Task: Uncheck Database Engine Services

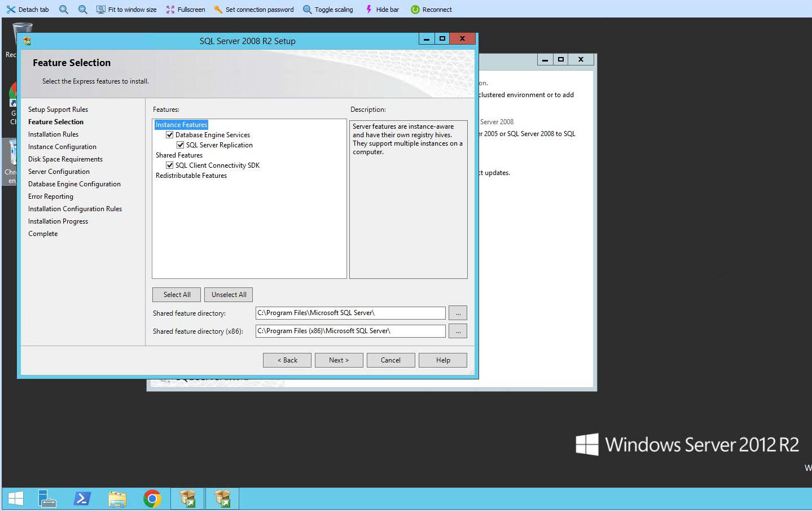Action: pyautogui.click(x=169, y=135)
